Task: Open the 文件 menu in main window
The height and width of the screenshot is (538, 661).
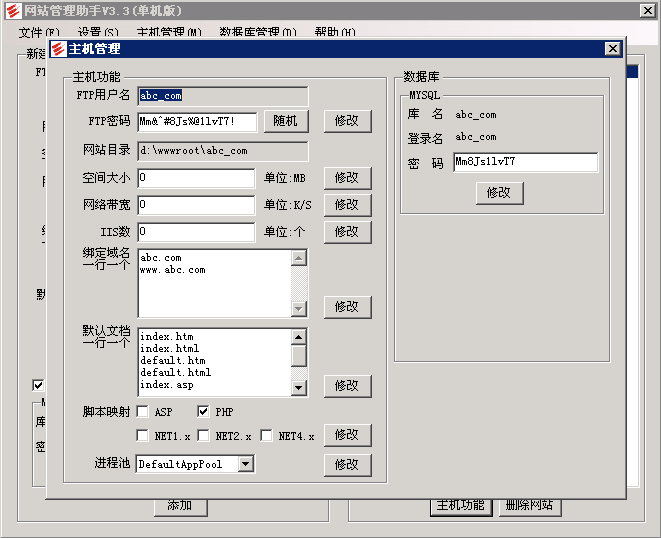Action: pos(39,32)
